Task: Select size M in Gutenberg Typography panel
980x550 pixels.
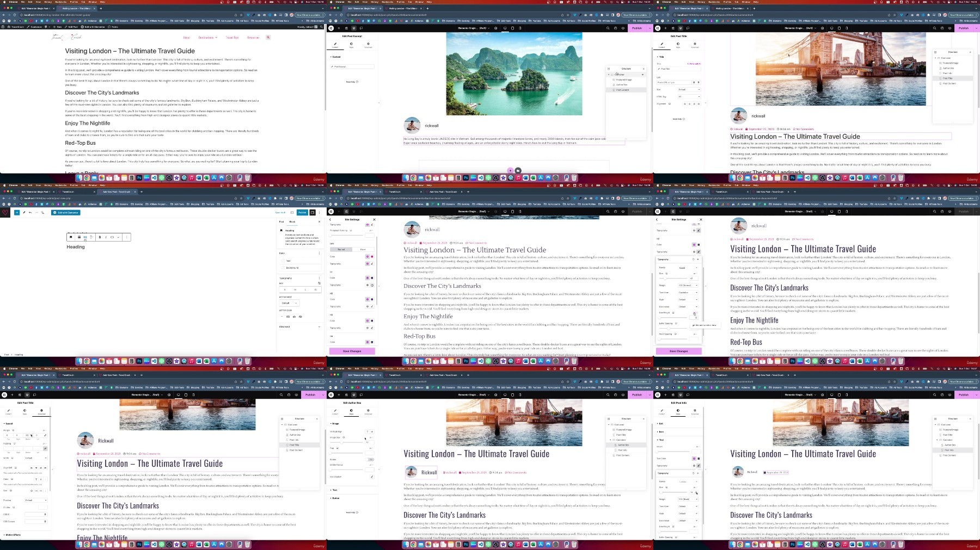Action: click(x=295, y=289)
